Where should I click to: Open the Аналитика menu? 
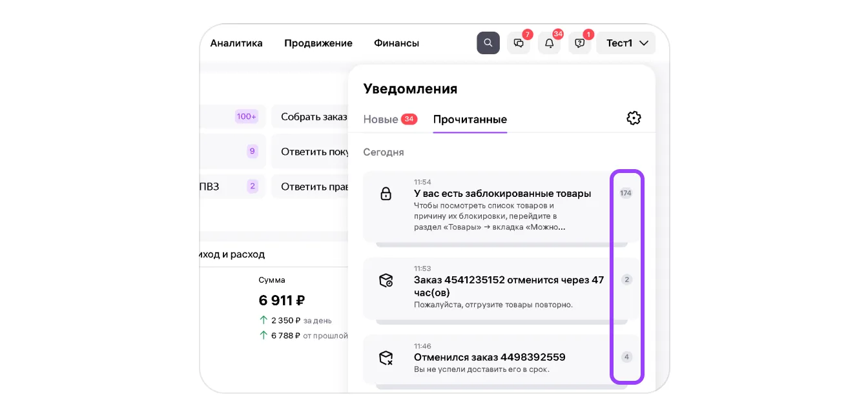pos(236,43)
